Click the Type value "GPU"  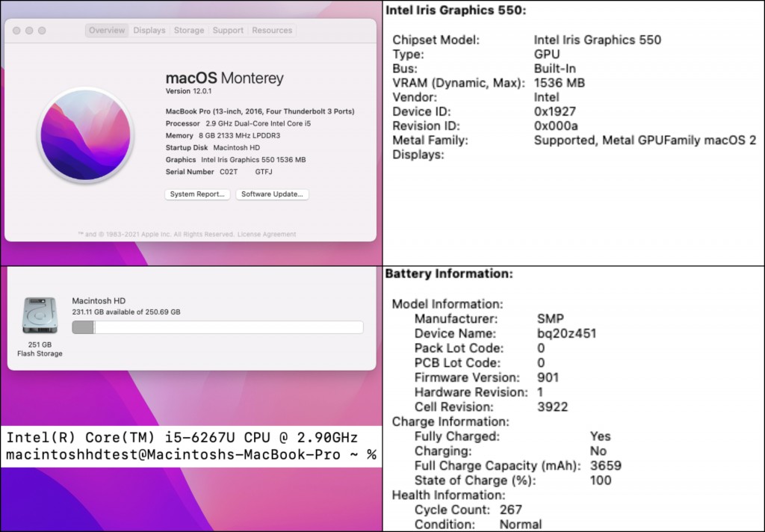pyautogui.click(x=547, y=55)
